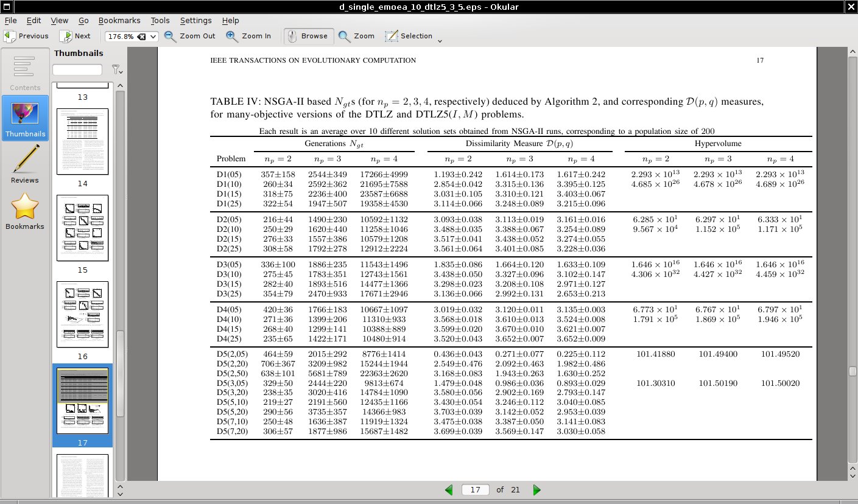The width and height of the screenshot is (858, 504).
Task: Click the total page count 21
Action: click(x=515, y=490)
